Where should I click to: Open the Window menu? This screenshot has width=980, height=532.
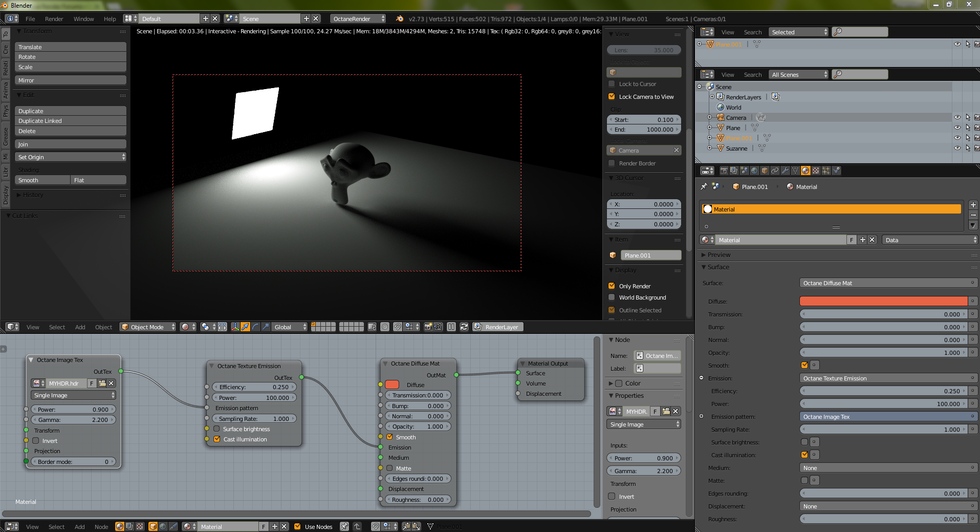[x=83, y=18]
